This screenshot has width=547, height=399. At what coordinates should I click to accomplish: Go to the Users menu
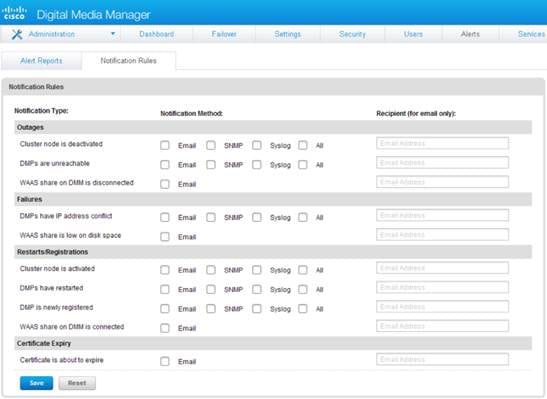point(413,34)
